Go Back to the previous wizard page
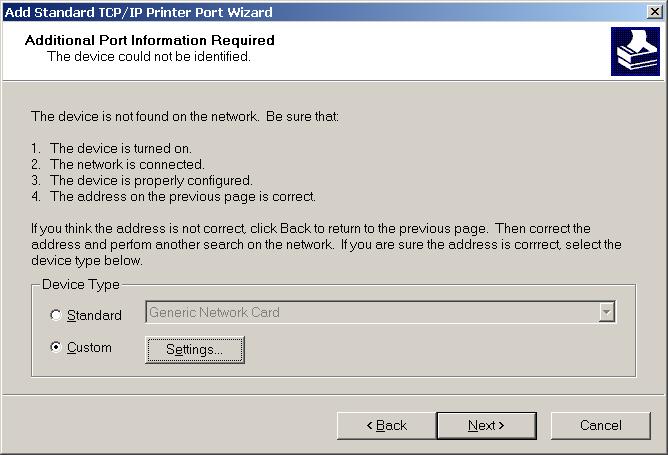Viewport: 668px width, 455px height. point(386,425)
